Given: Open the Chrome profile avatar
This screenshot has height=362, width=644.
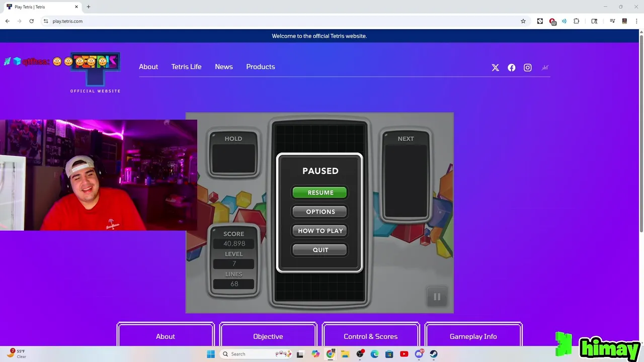Looking at the screenshot, I should click(624, 21).
